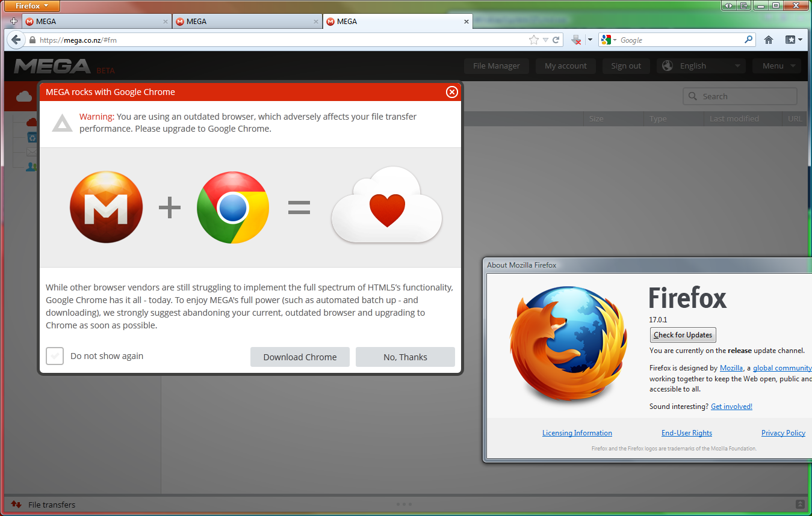Click the Google Chrome logo
Image resolution: width=812 pixels, height=516 pixels.
pos(233,207)
